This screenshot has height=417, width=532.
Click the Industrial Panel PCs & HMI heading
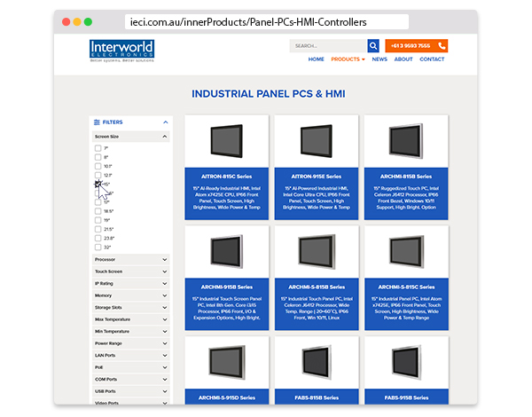click(269, 94)
